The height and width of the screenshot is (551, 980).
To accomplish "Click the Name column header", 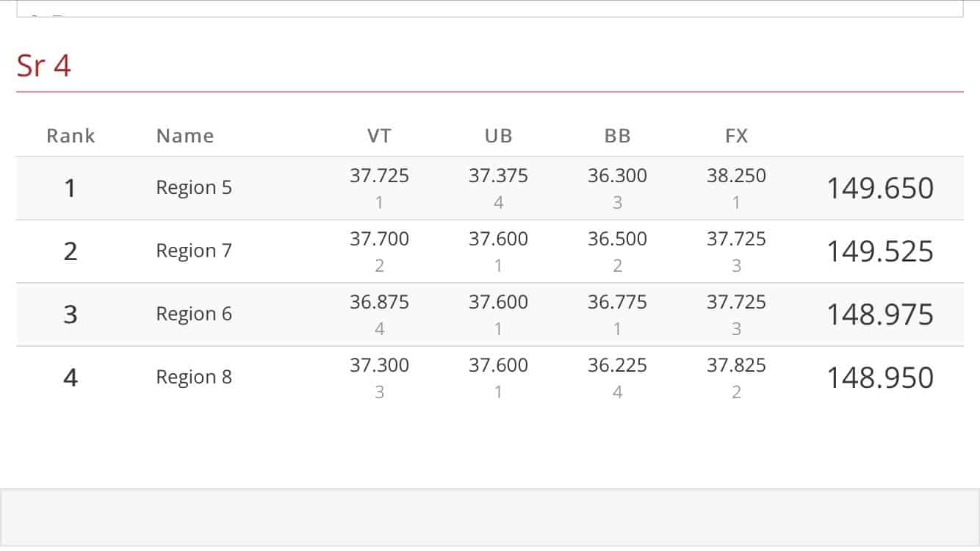I will coord(185,136).
